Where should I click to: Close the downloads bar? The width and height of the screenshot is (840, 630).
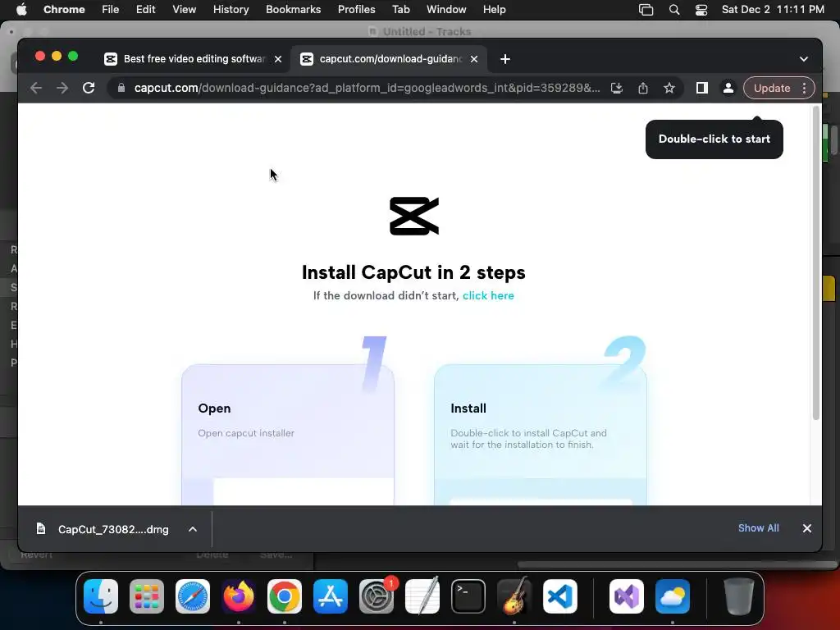pos(807,528)
